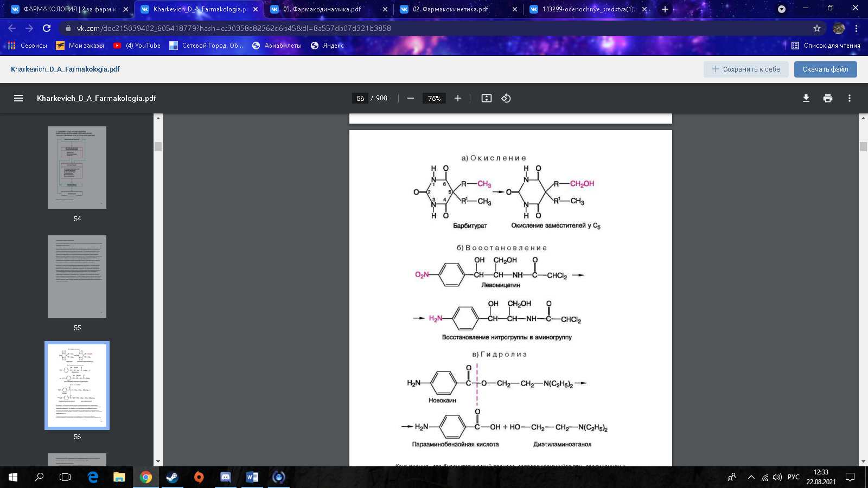Launch Microsoft Edge from the taskbar
The height and width of the screenshot is (488, 868).
coord(93,477)
